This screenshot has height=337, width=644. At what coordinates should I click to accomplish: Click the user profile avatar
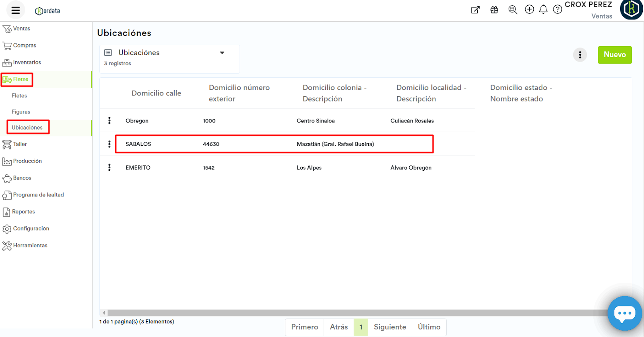(631, 9)
